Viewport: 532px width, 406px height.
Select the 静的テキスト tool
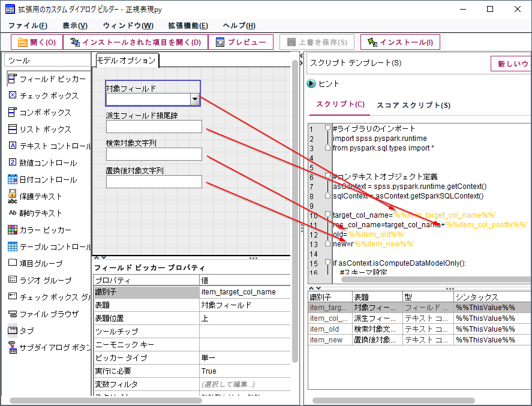click(35, 213)
